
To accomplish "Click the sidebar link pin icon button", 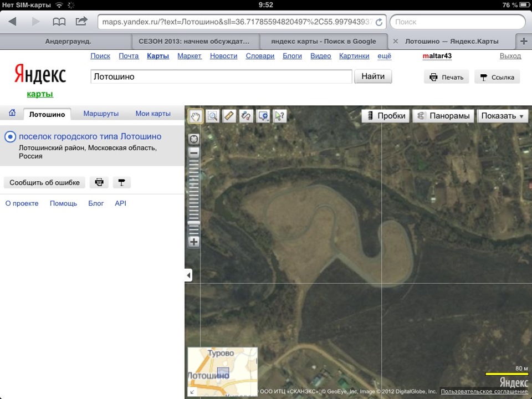I will (x=121, y=182).
